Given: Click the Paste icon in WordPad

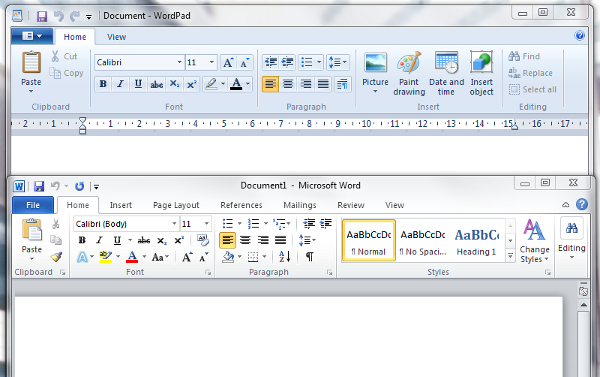Looking at the screenshot, I should tap(31, 62).
